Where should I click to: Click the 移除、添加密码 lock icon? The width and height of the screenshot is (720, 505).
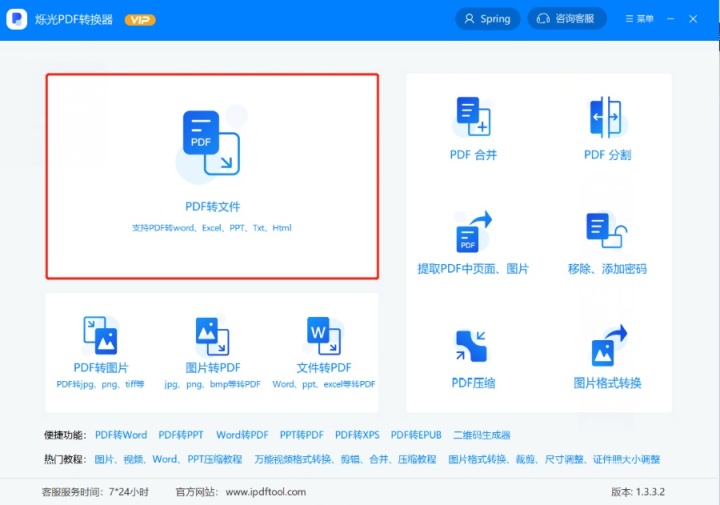[x=606, y=230]
